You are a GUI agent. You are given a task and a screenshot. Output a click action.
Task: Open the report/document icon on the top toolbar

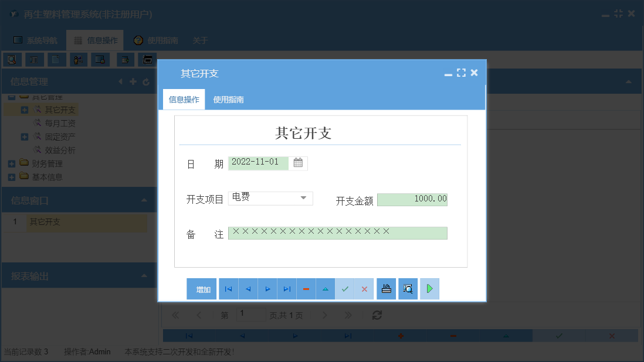coord(55,59)
